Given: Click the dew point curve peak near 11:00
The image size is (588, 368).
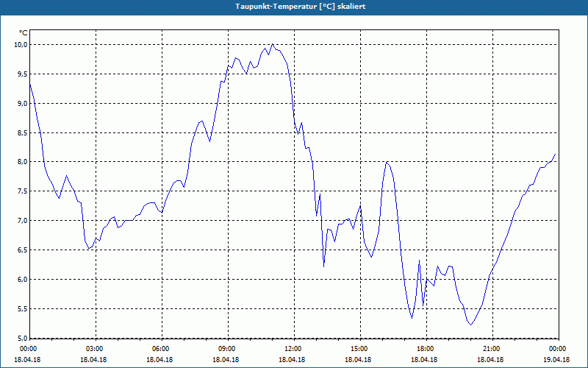Looking at the screenshot, I should point(272,44).
